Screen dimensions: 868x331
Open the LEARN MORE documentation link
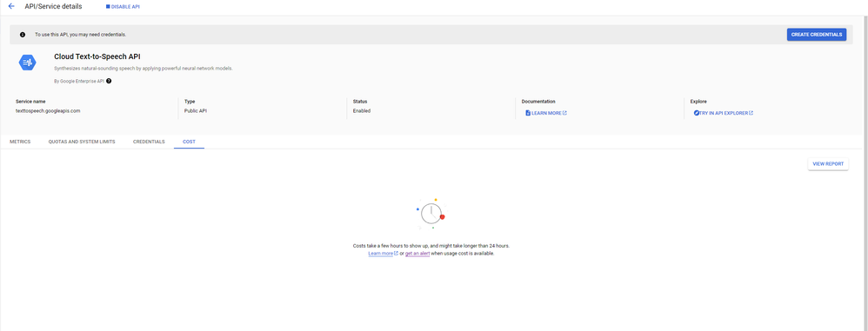tap(546, 113)
